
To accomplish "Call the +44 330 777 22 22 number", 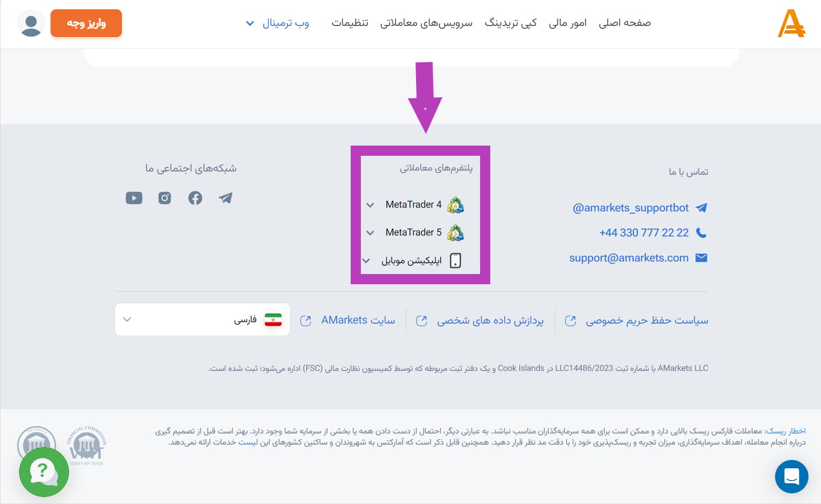I will click(644, 233).
